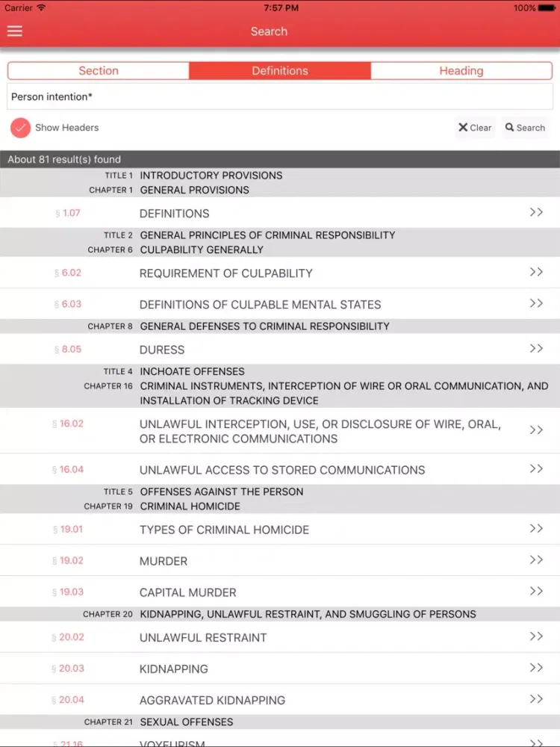Tap the Unlawful Restraint chevron icon
This screenshot has width=560, height=747.
[x=535, y=636]
